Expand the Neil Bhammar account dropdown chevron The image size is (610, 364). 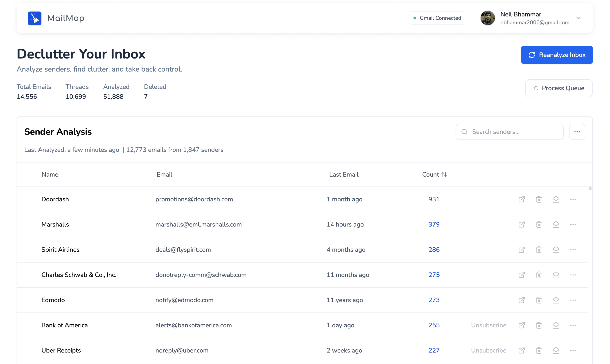(x=578, y=18)
